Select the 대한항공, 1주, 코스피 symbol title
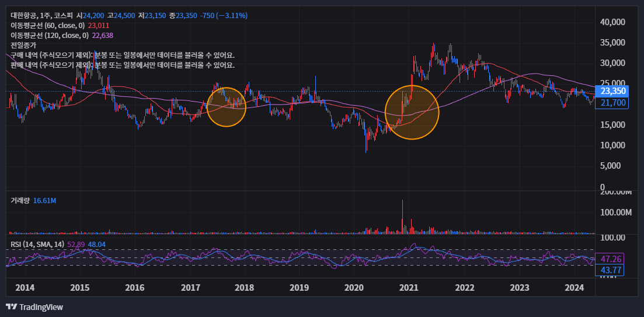This screenshot has height=317, width=644. click(x=41, y=16)
